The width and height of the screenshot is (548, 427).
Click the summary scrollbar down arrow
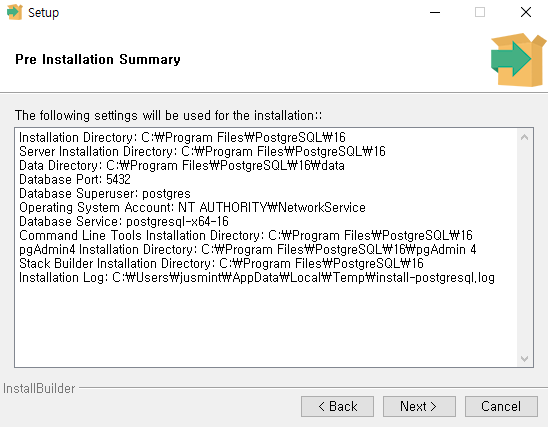(x=524, y=359)
